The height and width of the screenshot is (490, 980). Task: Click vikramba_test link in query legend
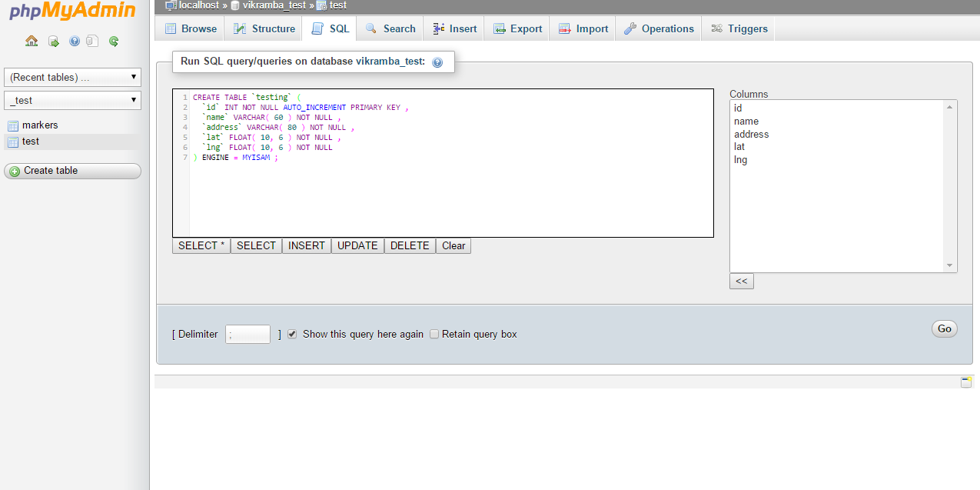click(390, 61)
